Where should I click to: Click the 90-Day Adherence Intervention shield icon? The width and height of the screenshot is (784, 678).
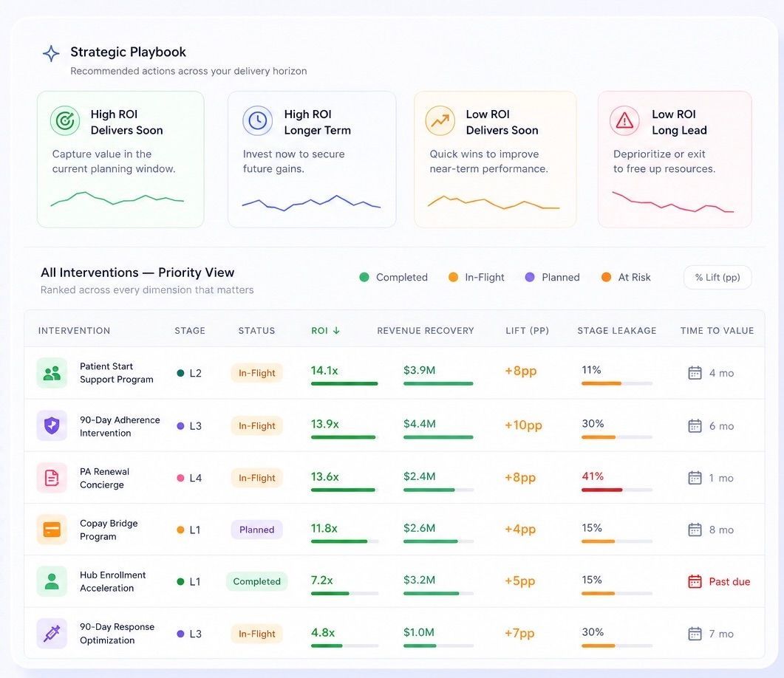(52, 425)
